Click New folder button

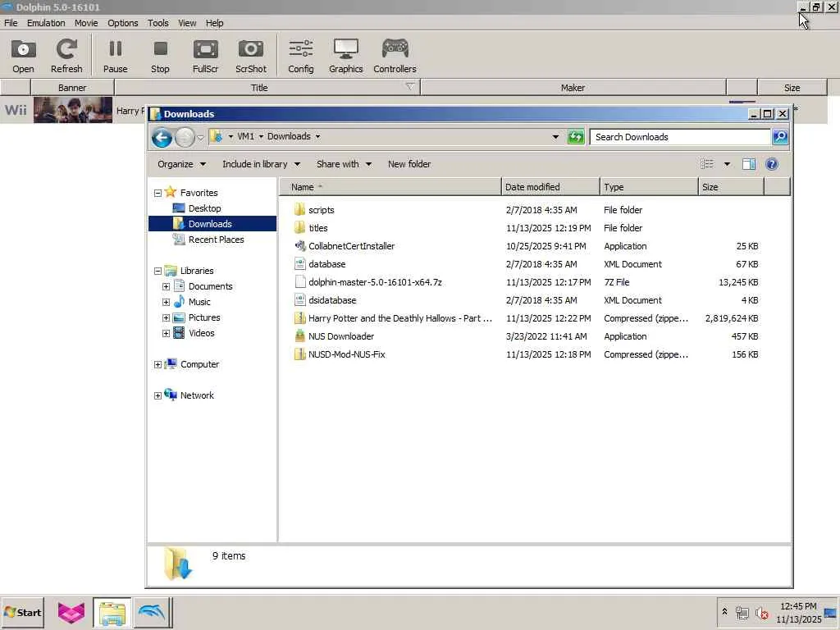point(409,164)
